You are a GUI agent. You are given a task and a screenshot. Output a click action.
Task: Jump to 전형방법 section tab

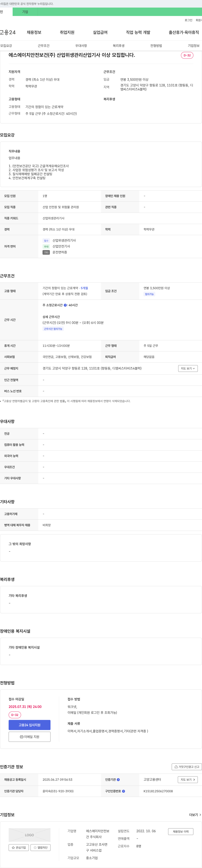click(x=156, y=45)
